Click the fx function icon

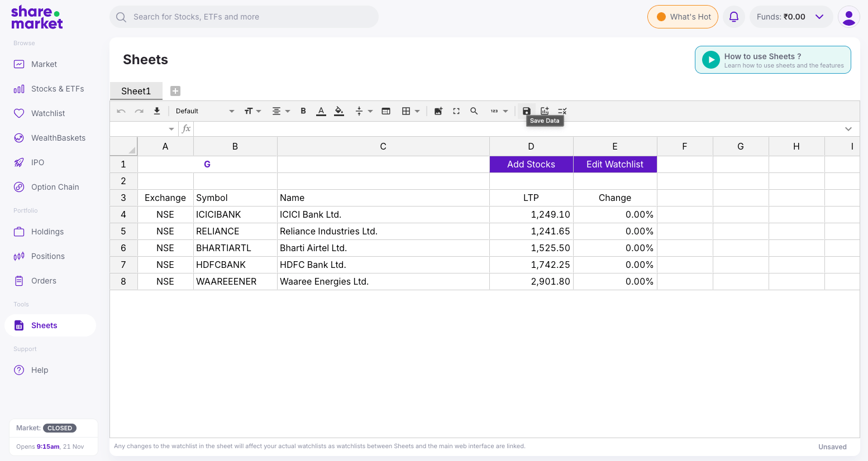click(x=187, y=129)
